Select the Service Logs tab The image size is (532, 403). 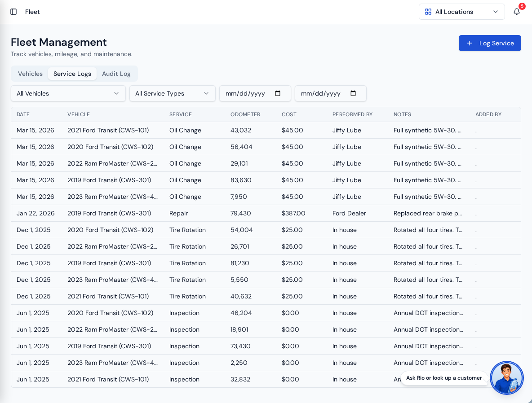[x=72, y=74]
